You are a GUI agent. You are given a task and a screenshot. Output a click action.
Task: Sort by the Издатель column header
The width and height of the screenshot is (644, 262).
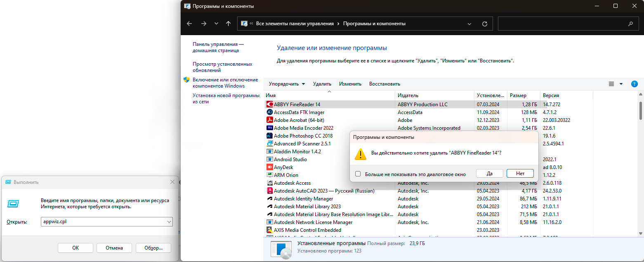click(x=434, y=95)
